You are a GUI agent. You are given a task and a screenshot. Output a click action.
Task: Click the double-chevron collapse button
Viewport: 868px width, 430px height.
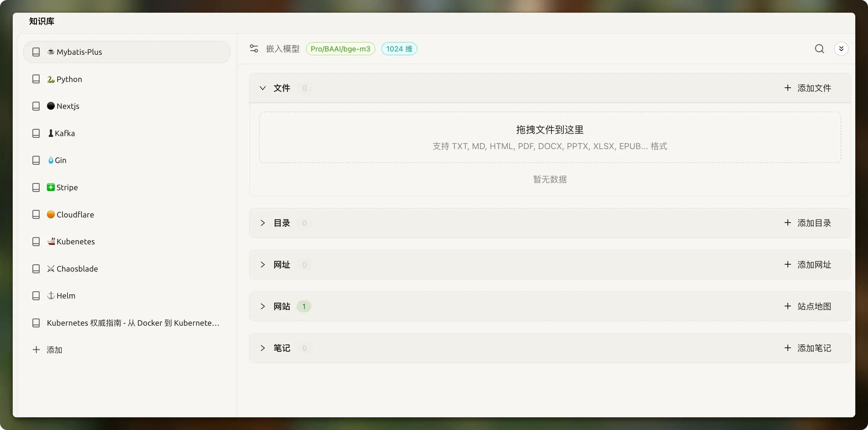tap(841, 49)
